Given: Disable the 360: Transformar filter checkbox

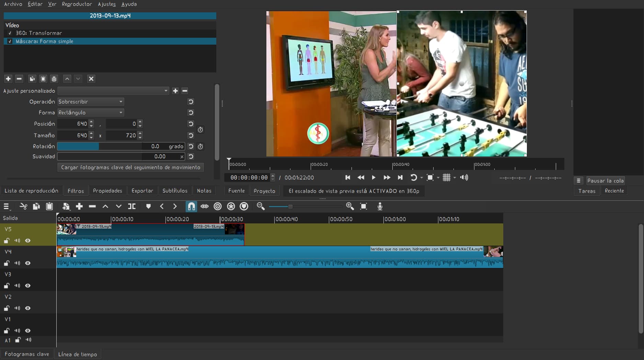Looking at the screenshot, I should [x=10, y=33].
